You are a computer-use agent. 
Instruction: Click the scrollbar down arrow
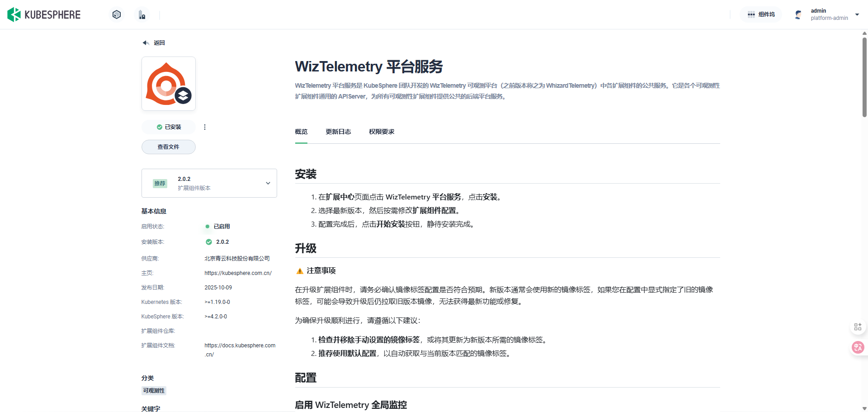[864, 408]
